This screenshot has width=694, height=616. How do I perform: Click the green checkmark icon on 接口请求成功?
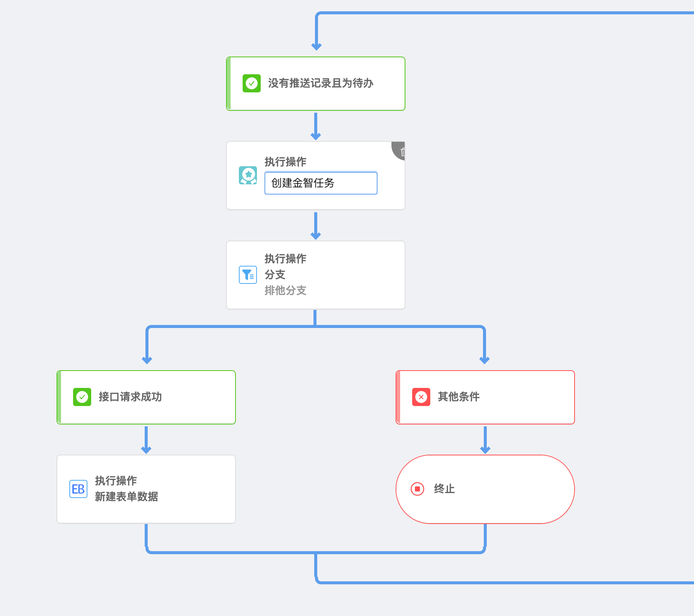pos(82,397)
